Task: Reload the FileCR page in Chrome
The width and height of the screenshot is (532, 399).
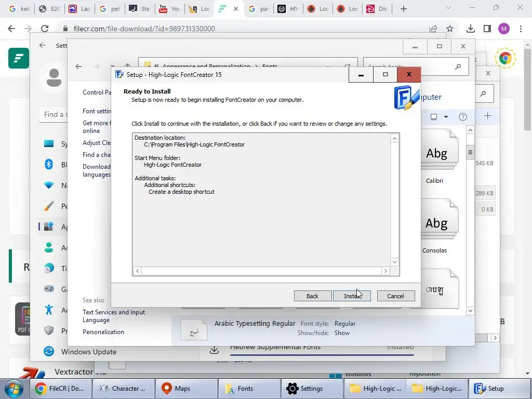Action: (45, 29)
